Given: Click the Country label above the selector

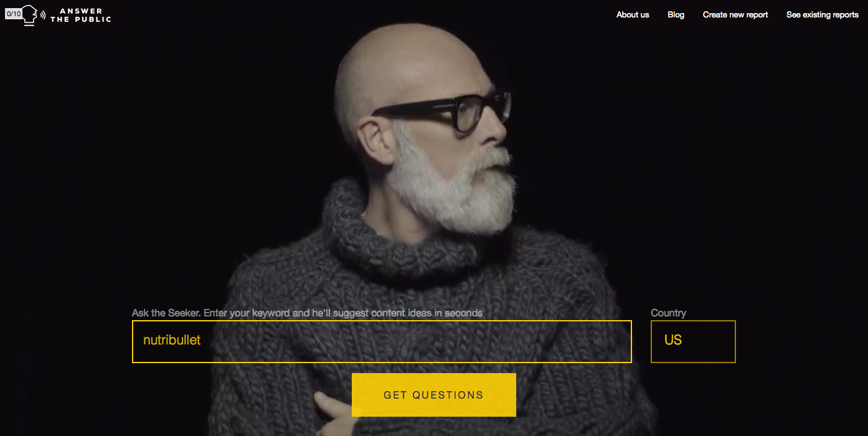Looking at the screenshot, I should 668,313.
